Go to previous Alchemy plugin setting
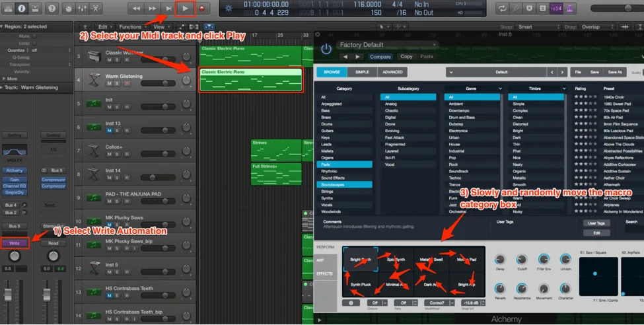 click(x=345, y=57)
